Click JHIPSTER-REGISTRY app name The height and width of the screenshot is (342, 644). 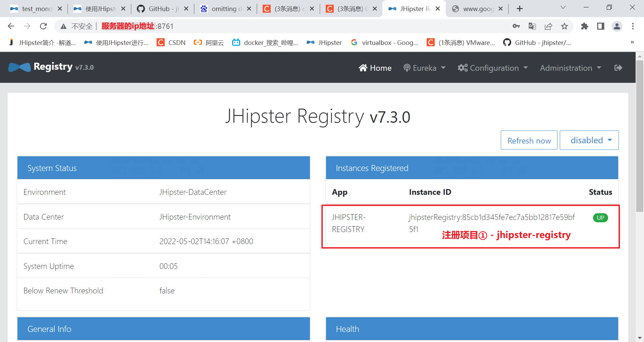[348, 223]
